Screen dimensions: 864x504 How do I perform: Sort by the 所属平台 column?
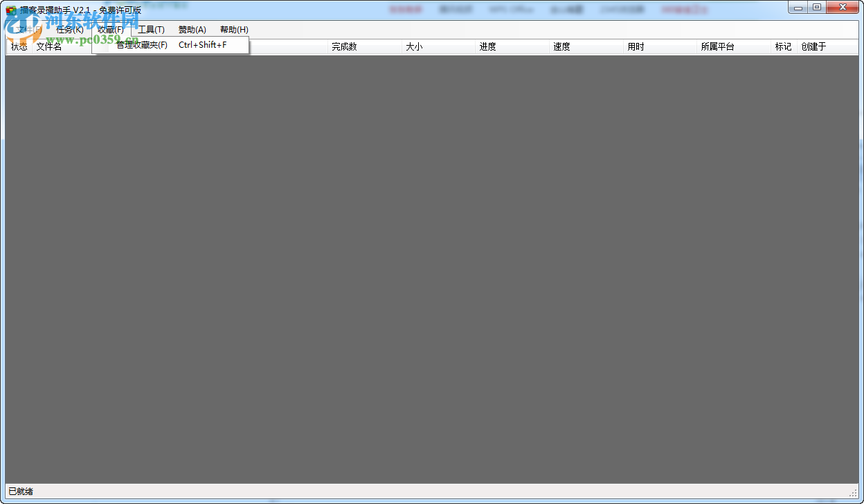(718, 46)
